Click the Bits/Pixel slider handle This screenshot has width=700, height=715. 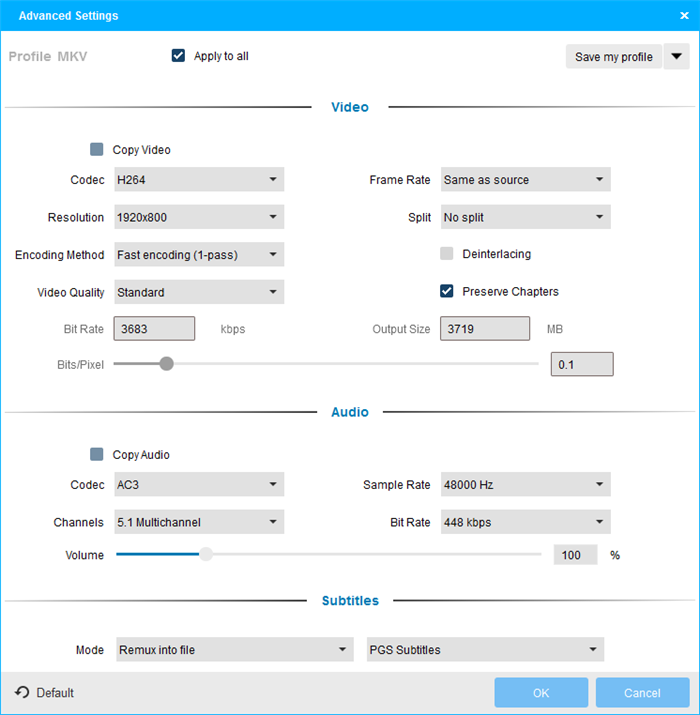tap(167, 364)
